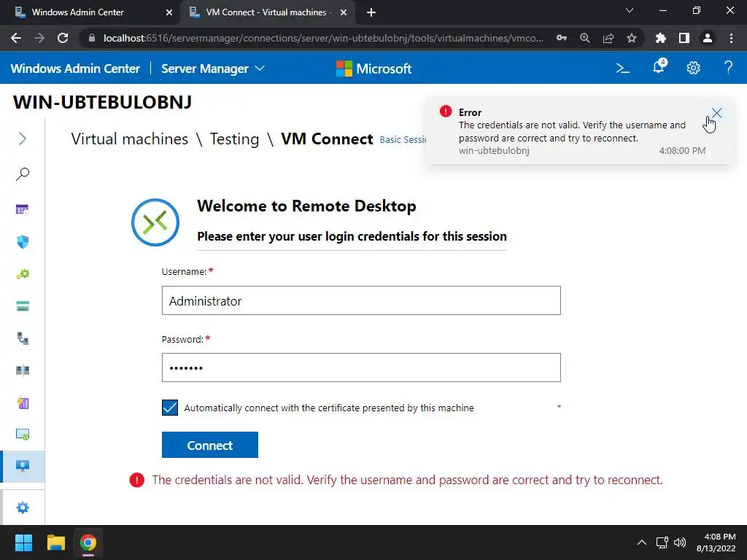Open Storage Migration icon in sidebar
Screen dimensions: 747x560
click(23, 338)
